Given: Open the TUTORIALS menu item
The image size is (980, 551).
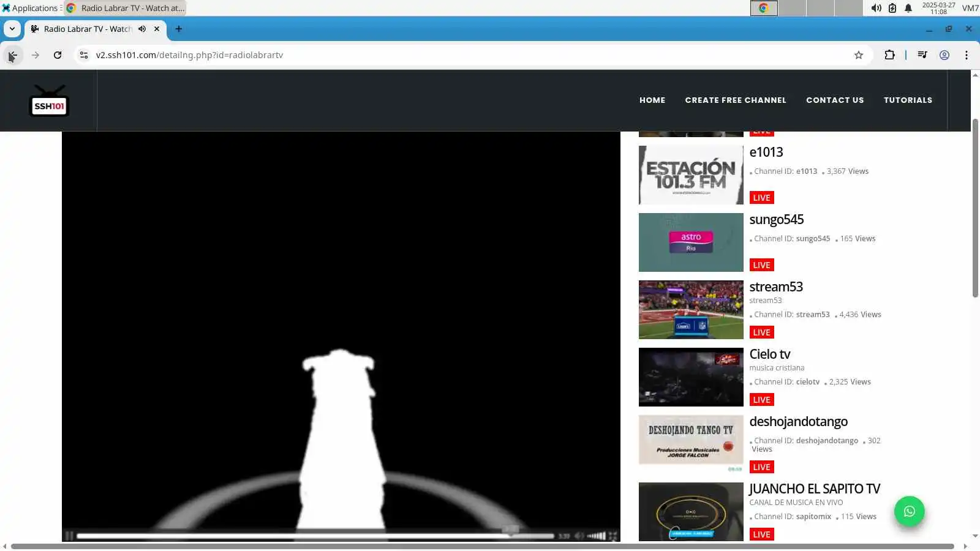Looking at the screenshot, I should [908, 100].
